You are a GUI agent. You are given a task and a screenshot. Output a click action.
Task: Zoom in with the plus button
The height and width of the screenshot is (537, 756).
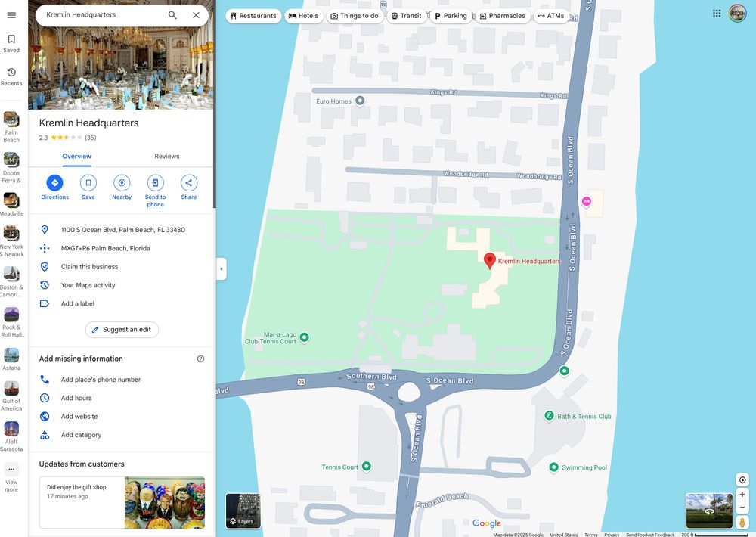point(742,494)
